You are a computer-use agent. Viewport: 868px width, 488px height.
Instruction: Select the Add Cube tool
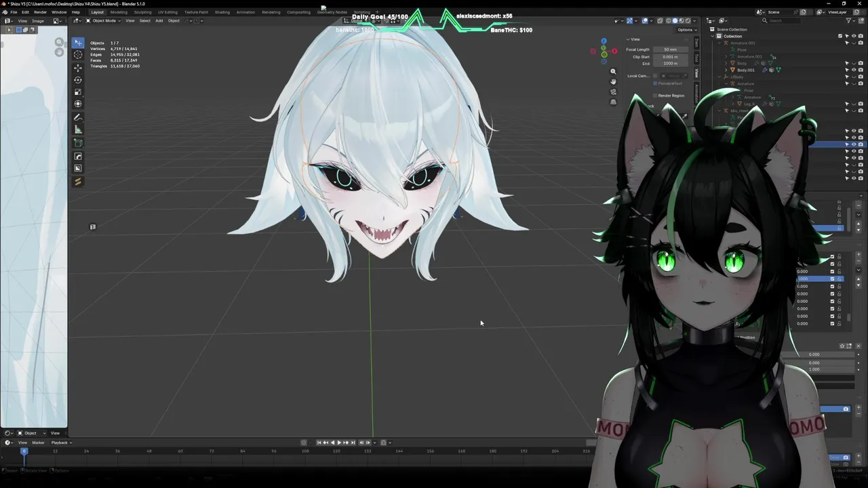[x=78, y=143]
